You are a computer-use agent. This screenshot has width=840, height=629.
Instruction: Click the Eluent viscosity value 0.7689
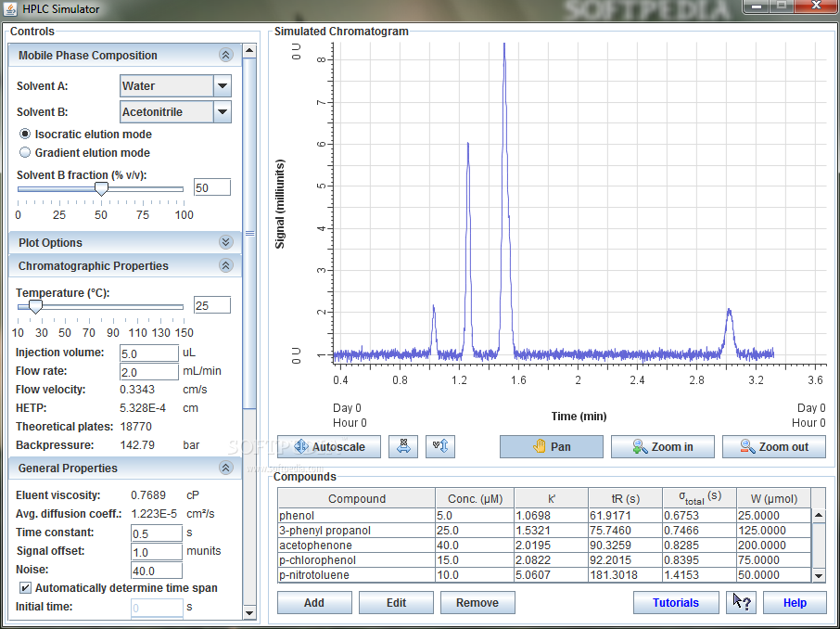click(148, 494)
